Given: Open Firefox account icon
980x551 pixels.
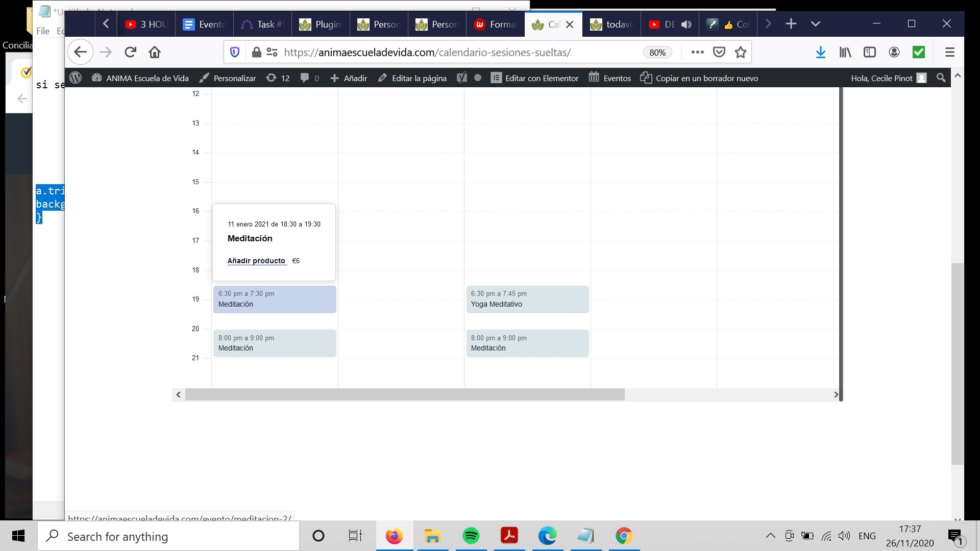Looking at the screenshot, I should pos(894,52).
